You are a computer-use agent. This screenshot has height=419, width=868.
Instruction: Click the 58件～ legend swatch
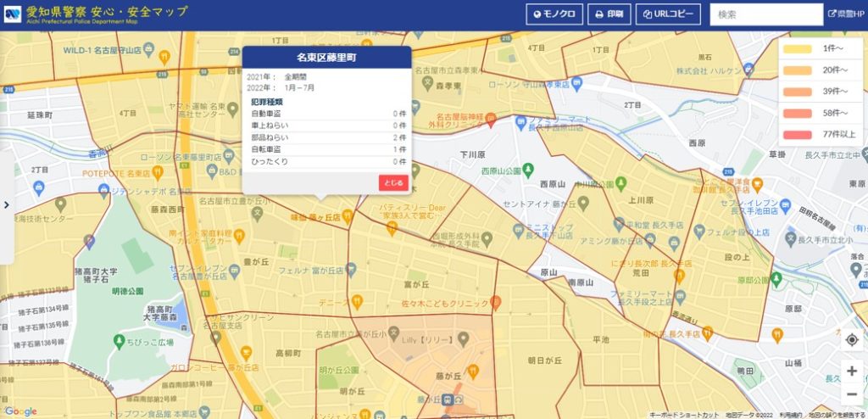click(x=798, y=113)
